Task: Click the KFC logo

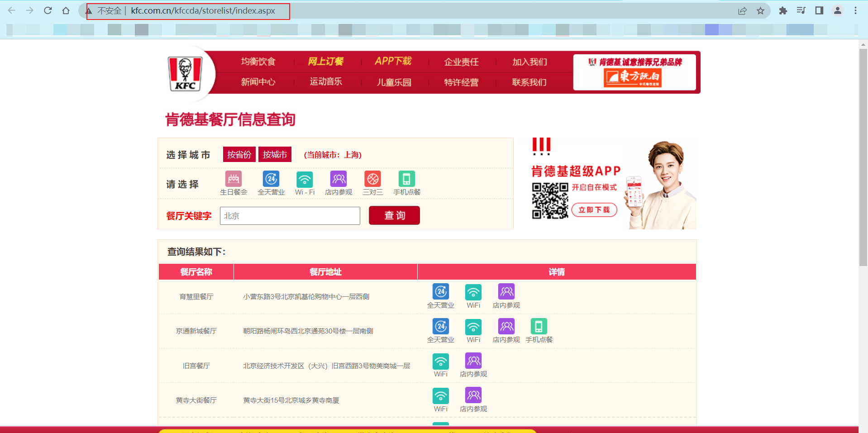Action: [x=185, y=73]
